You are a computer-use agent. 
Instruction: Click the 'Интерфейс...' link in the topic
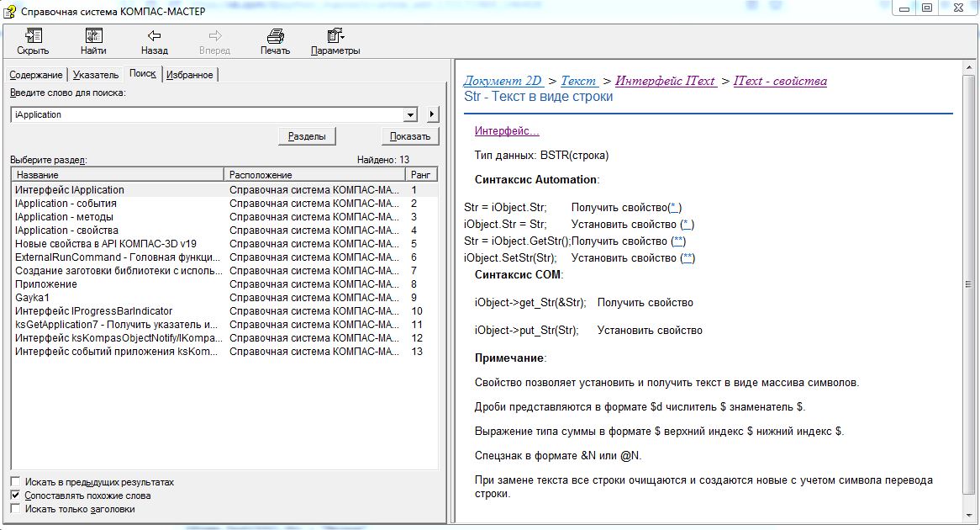point(507,130)
